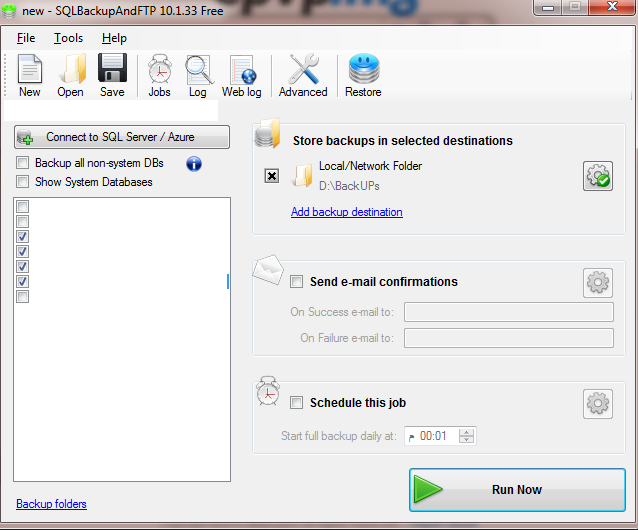Viewport: 638px width, 530px height.
Task: View the Log magnifier icon
Action: pos(198,76)
